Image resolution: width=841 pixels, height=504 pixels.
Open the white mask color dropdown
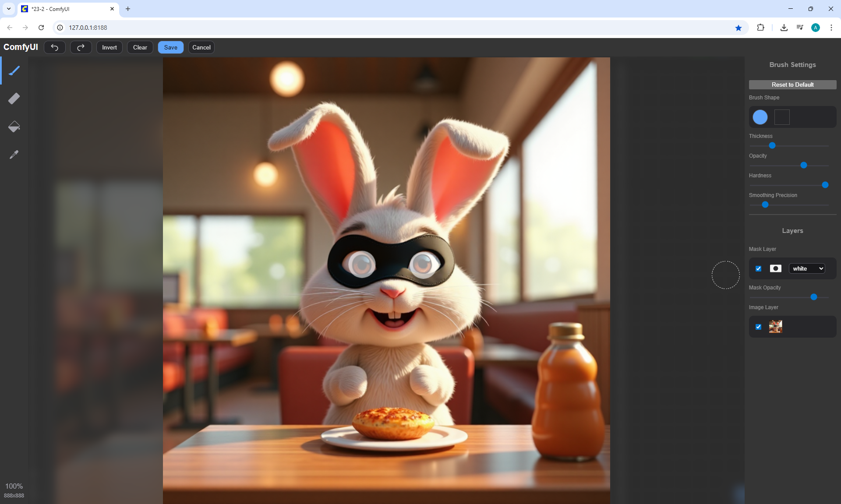pyautogui.click(x=807, y=268)
